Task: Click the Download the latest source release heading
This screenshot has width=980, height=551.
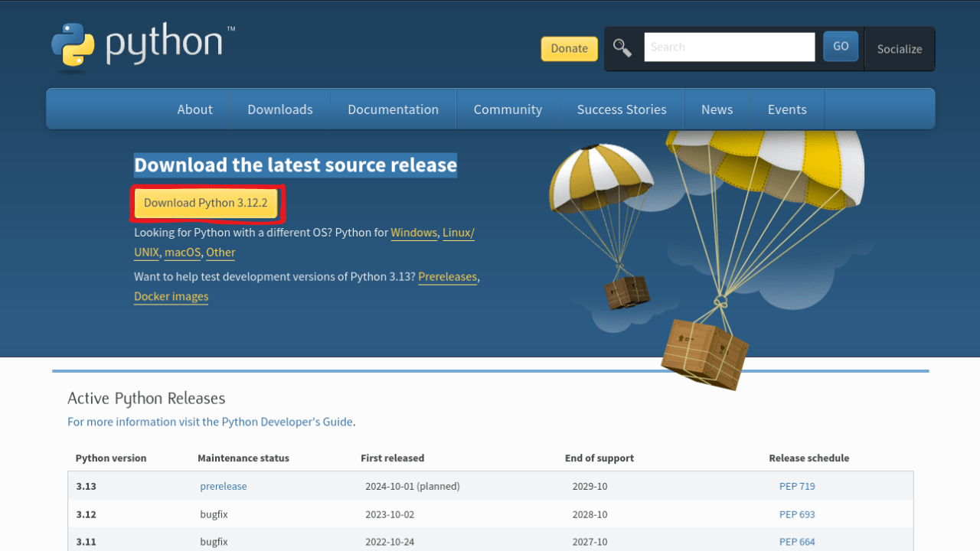Action: click(x=296, y=165)
